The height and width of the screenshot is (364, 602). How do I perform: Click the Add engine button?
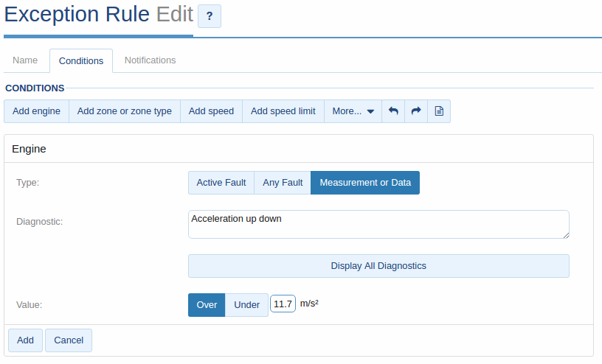pos(36,111)
